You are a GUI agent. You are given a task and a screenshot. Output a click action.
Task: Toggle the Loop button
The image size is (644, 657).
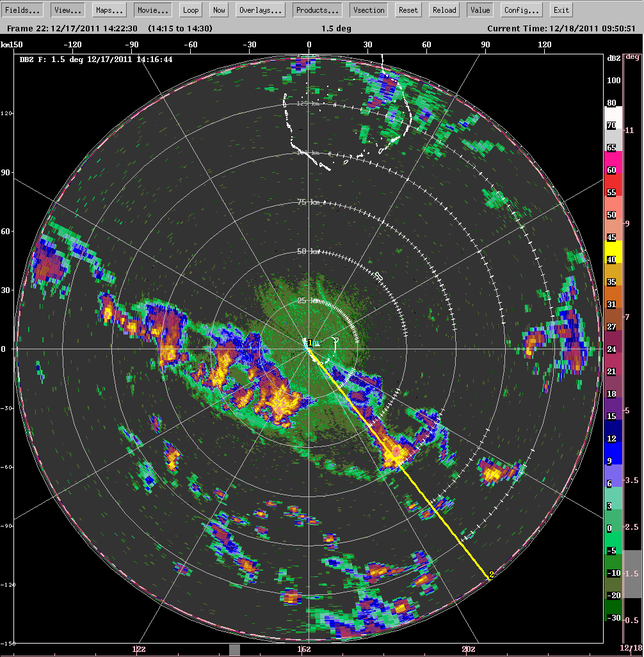[x=191, y=10]
